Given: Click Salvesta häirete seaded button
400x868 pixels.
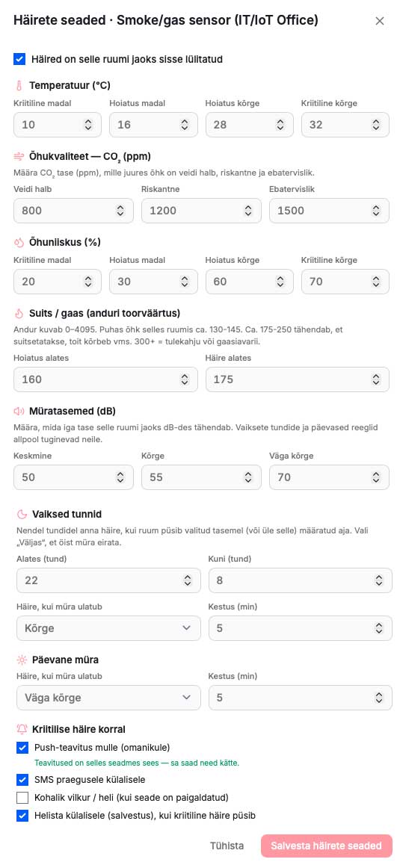Looking at the screenshot, I should tap(326, 846).
